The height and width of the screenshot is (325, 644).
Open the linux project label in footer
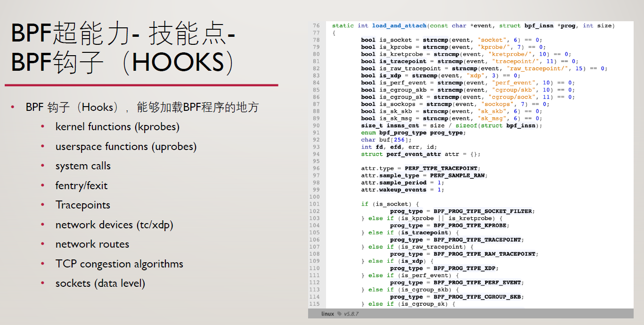pos(327,314)
